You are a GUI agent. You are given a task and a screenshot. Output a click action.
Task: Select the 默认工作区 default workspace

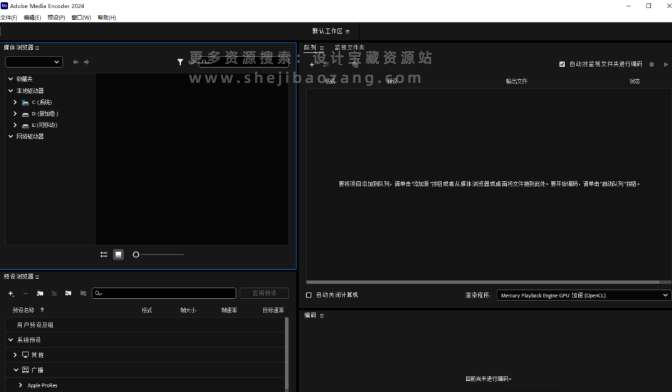(327, 31)
